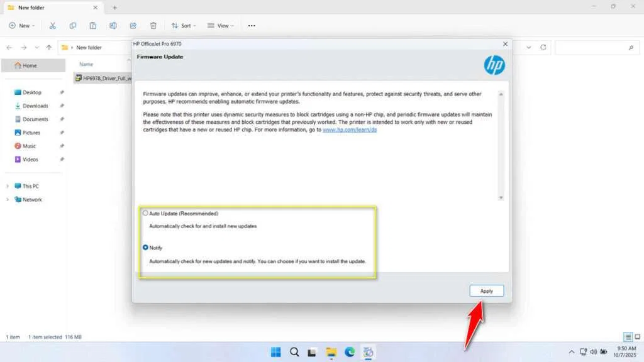Select the Auto Update (Recommended) option
This screenshot has height=362, width=644.
coord(146,213)
